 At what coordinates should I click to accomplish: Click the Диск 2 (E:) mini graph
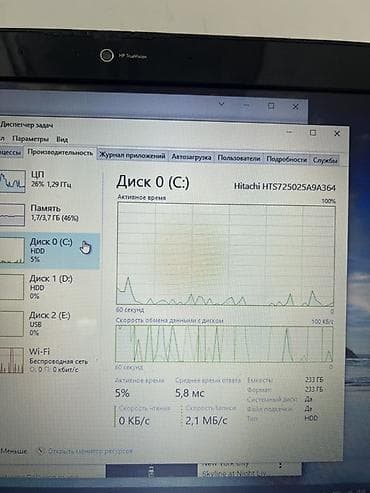(x=12, y=324)
